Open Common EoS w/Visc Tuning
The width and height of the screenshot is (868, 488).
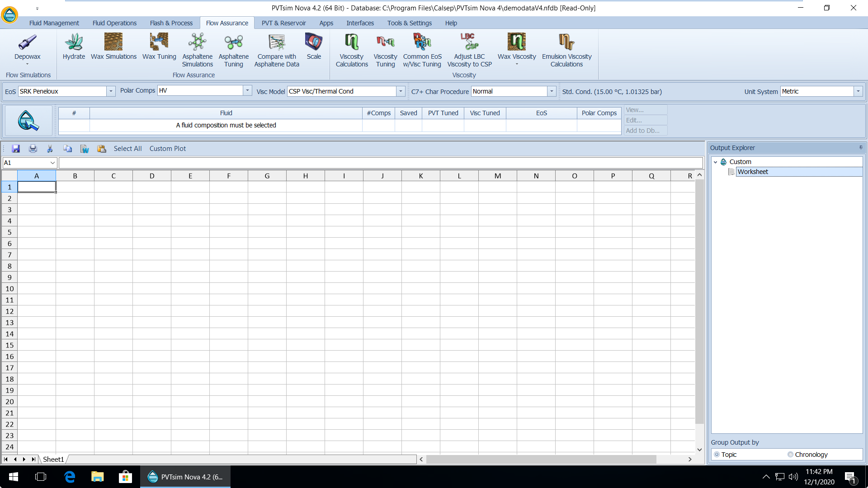[422, 50]
